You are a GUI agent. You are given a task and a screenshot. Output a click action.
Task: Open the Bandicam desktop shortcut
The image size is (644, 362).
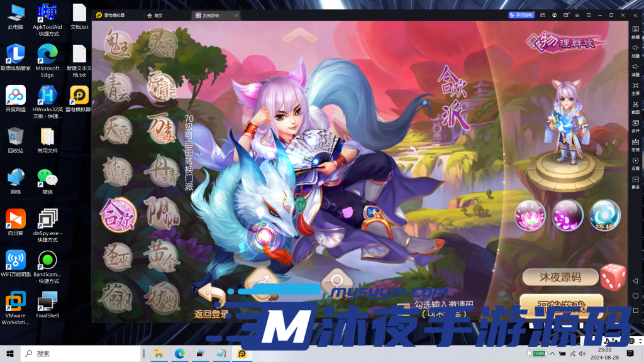pos(47,266)
